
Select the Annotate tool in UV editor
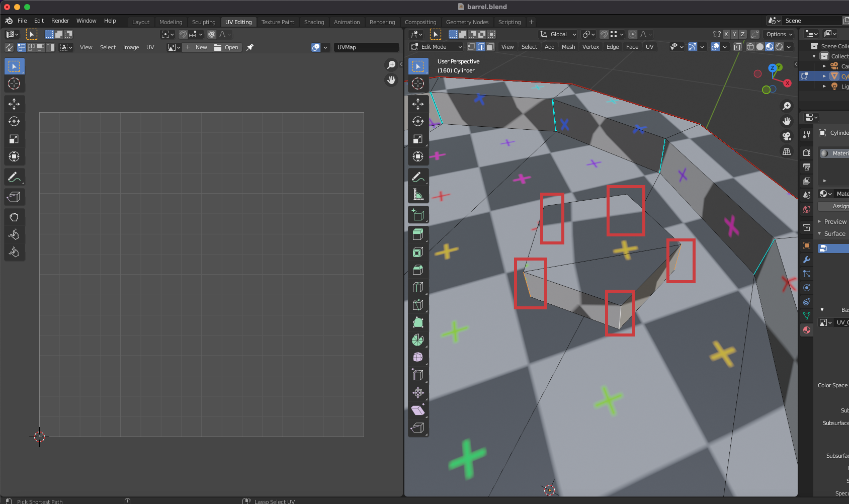[14, 177]
